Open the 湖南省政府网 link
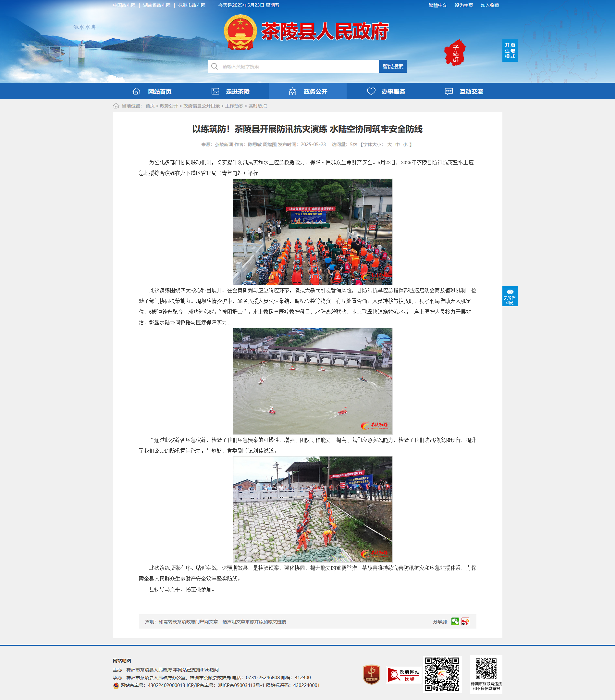This screenshot has height=700, width=615. 157,5
